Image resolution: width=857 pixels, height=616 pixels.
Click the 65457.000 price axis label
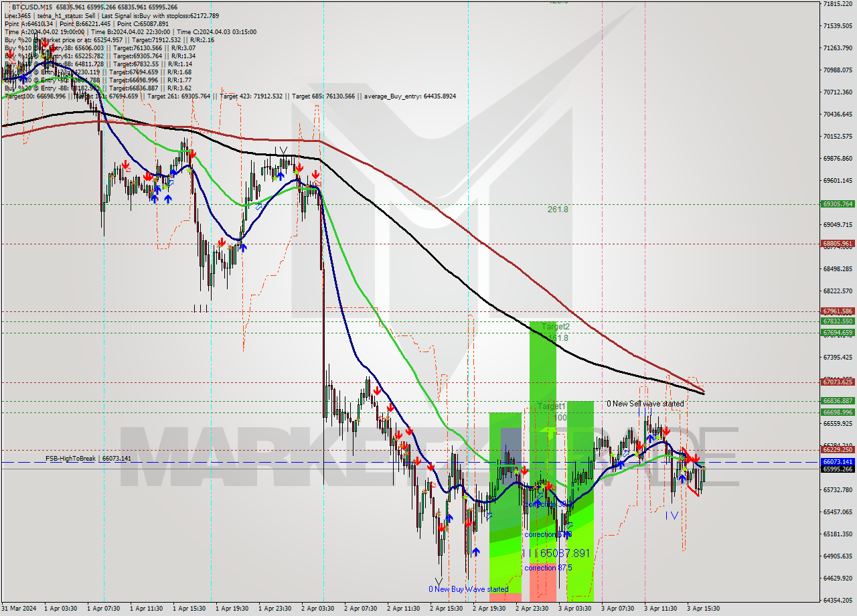click(x=837, y=512)
